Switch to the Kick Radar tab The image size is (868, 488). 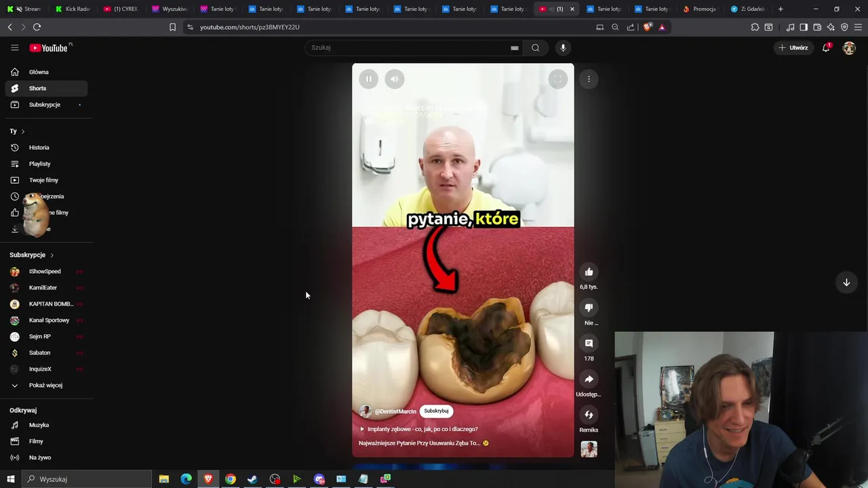coord(73,9)
